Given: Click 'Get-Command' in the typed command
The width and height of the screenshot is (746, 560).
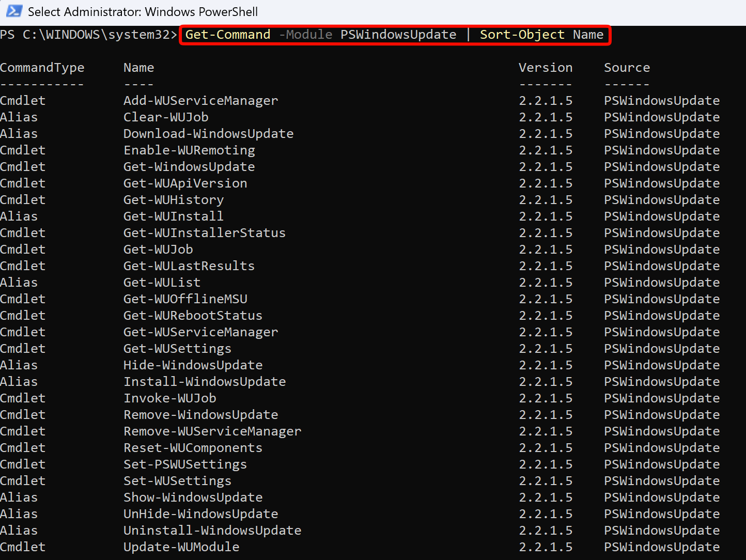Looking at the screenshot, I should point(228,35).
